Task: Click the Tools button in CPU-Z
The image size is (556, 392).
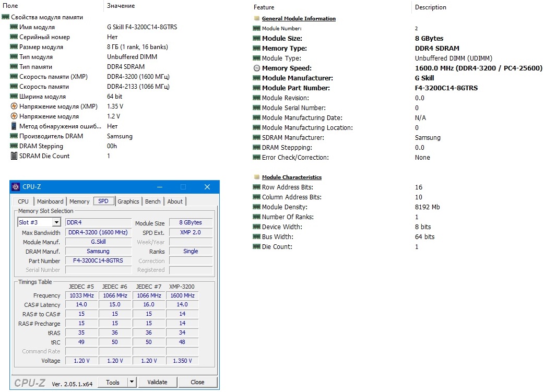Action: coord(112,382)
